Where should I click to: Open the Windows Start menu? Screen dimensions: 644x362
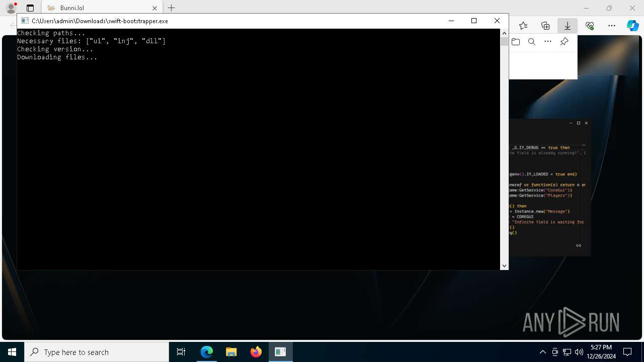12,352
